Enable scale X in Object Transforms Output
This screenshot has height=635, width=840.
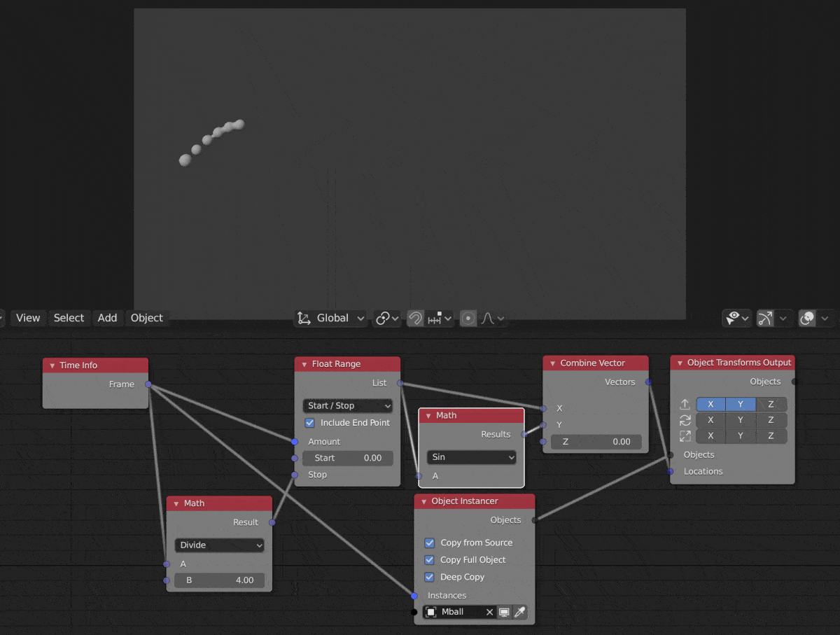click(710, 435)
